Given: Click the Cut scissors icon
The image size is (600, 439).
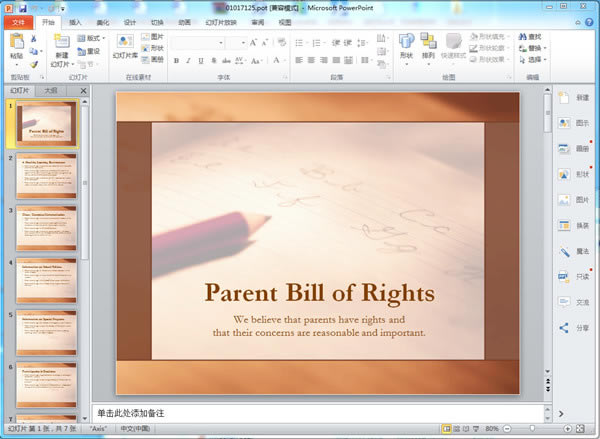Looking at the screenshot, I should pos(34,39).
